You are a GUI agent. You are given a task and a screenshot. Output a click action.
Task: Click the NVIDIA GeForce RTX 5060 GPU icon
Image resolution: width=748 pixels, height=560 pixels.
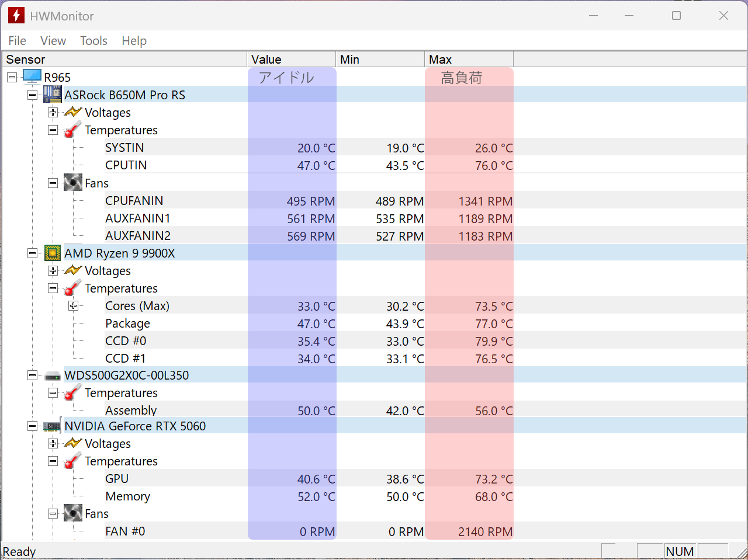tap(53, 426)
